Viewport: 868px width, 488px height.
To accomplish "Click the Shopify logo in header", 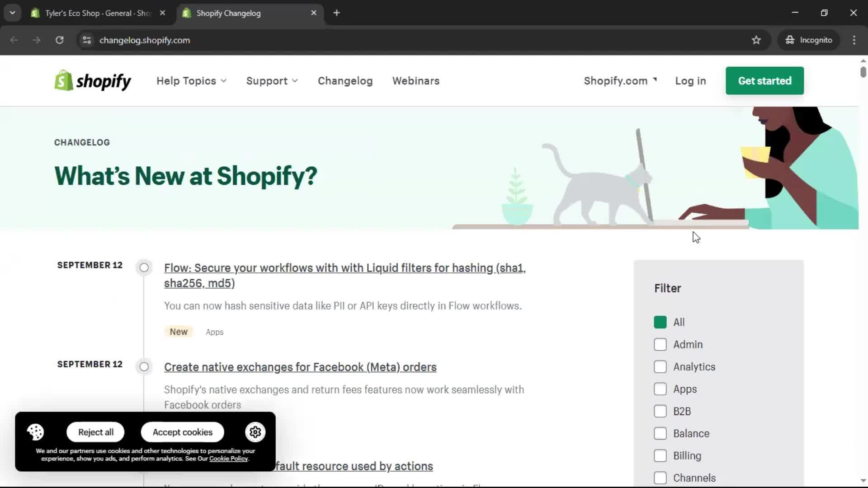I will pyautogui.click(x=93, y=81).
